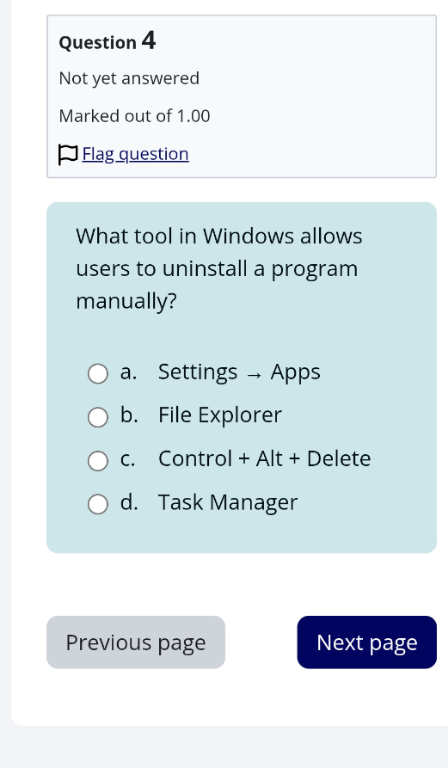
Task: Click the flag icon beside Flag question
Action: pyautogui.click(x=68, y=155)
